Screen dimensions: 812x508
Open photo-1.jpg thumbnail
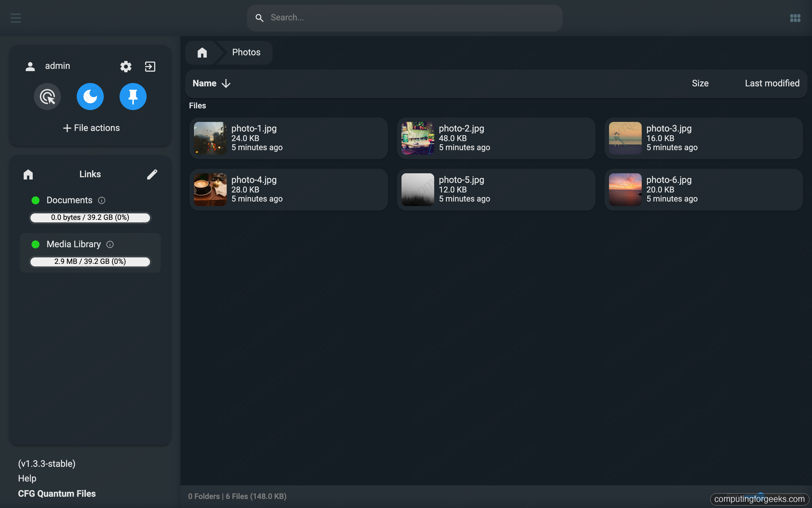coord(210,138)
